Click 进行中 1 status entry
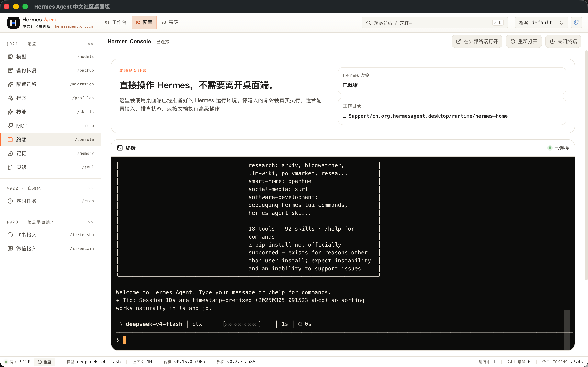588x367 pixels. point(487,362)
